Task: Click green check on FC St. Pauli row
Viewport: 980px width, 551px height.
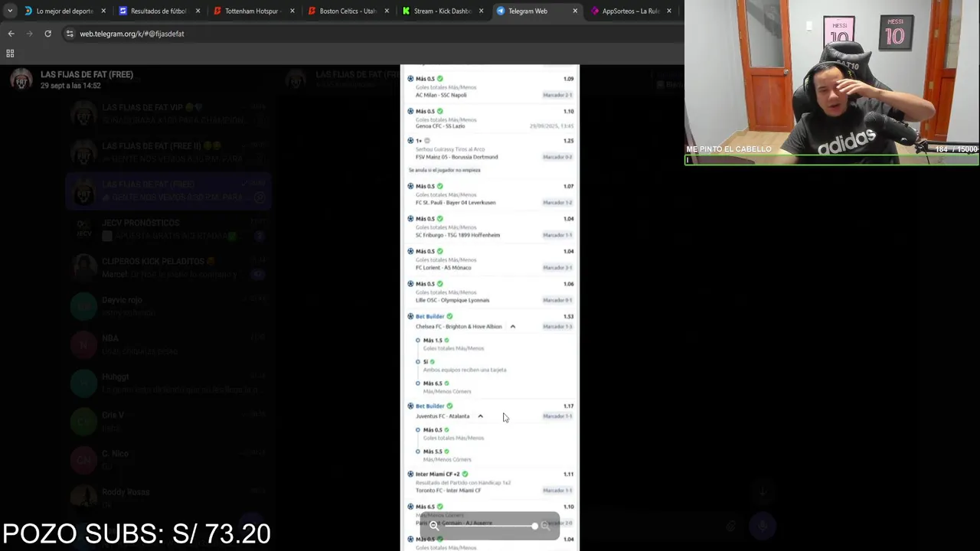Action: pyautogui.click(x=439, y=186)
